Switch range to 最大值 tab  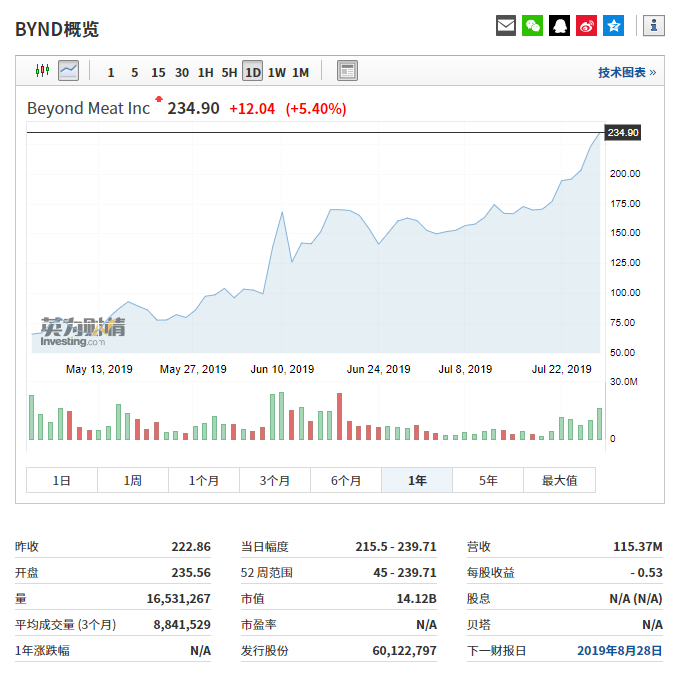point(559,480)
